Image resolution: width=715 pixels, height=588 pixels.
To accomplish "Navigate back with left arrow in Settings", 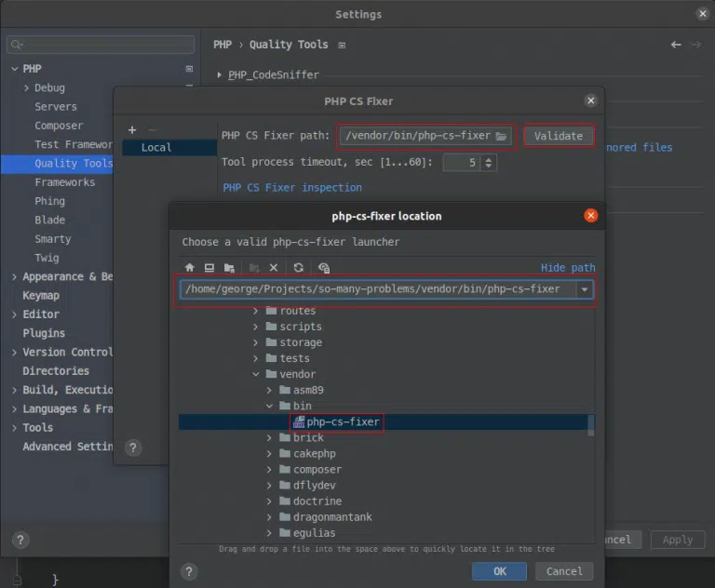I will (x=676, y=45).
